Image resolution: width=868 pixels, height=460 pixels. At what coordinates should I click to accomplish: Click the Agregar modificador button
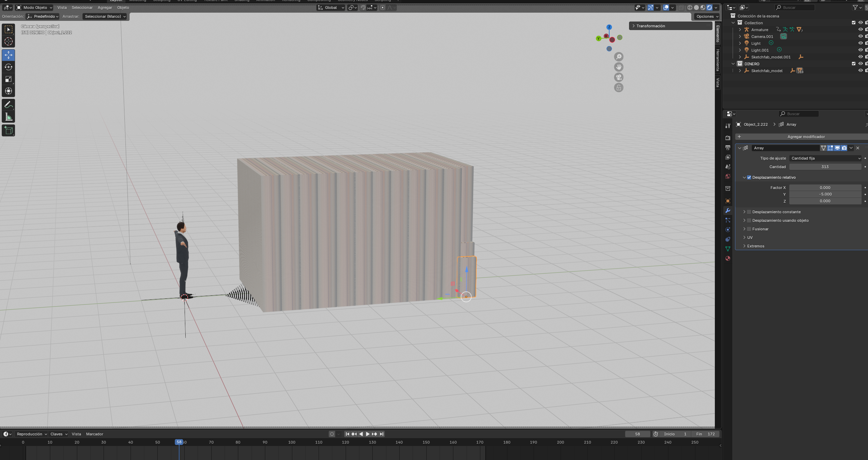click(806, 137)
